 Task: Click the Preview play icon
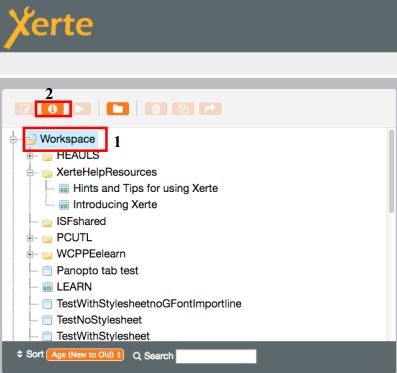pyautogui.click(x=81, y=109)
